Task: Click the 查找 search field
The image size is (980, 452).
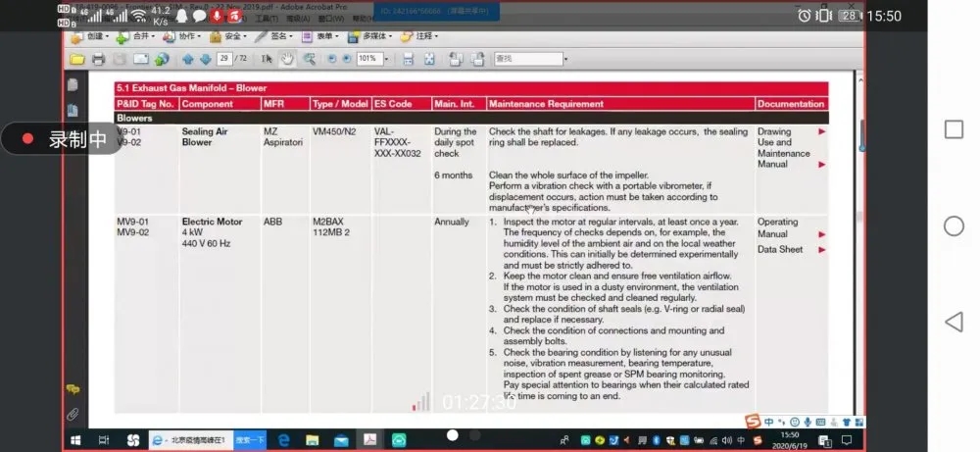Action: tap(528, 59)
